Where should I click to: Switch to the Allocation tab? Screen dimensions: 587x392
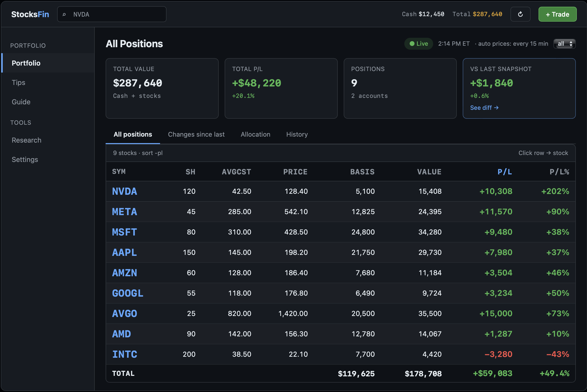pos(255,134)
